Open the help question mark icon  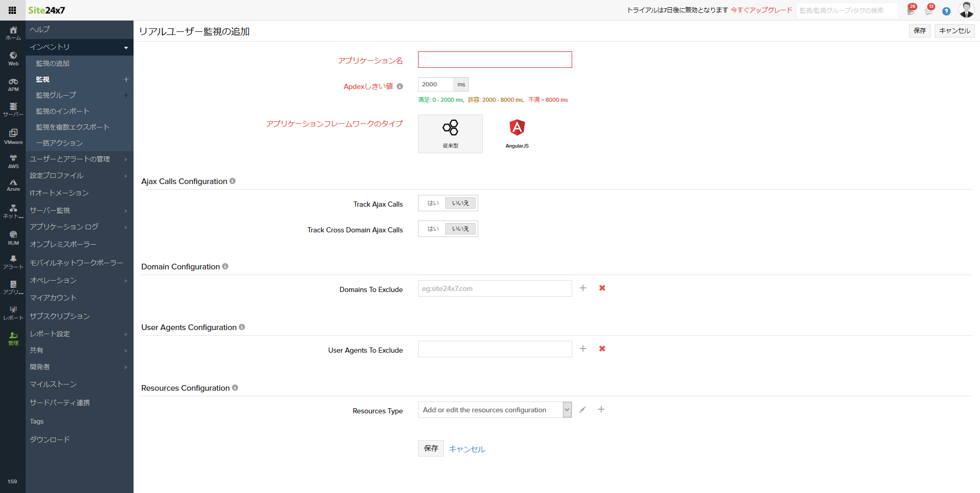[x=946, y=11]
